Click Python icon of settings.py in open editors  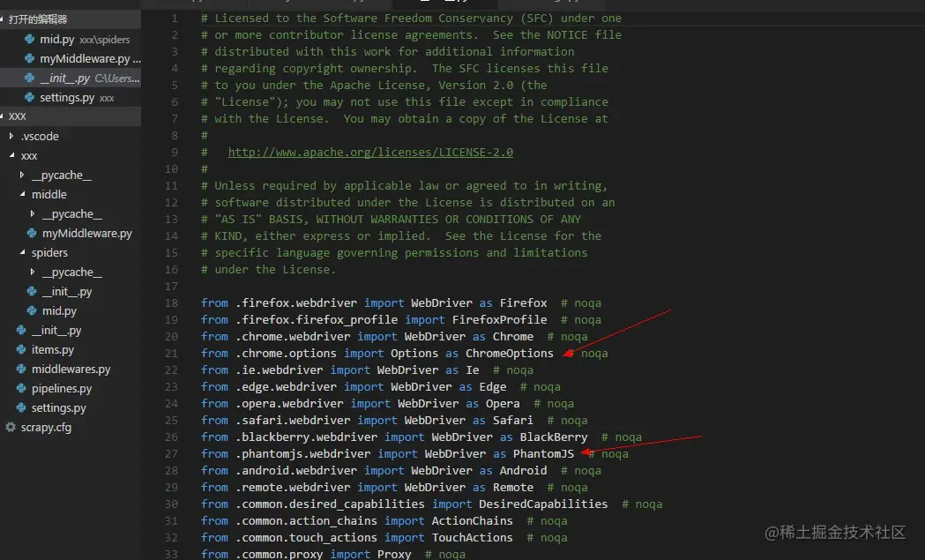(29, 97)
